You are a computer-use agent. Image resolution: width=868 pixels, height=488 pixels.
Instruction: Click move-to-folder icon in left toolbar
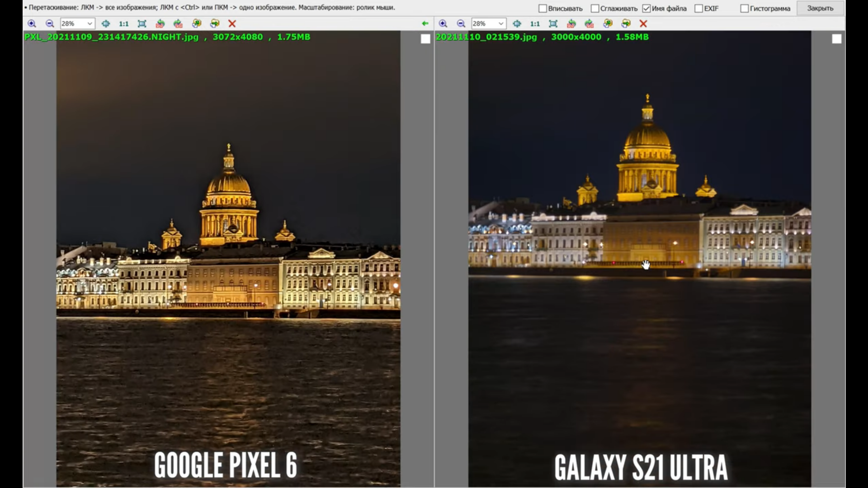coord(215,23)
